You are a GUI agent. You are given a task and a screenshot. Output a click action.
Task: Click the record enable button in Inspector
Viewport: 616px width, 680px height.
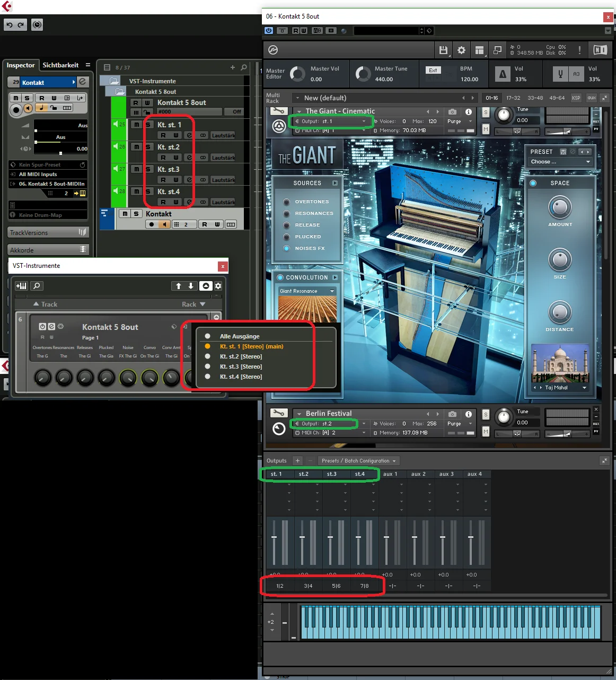16,109
